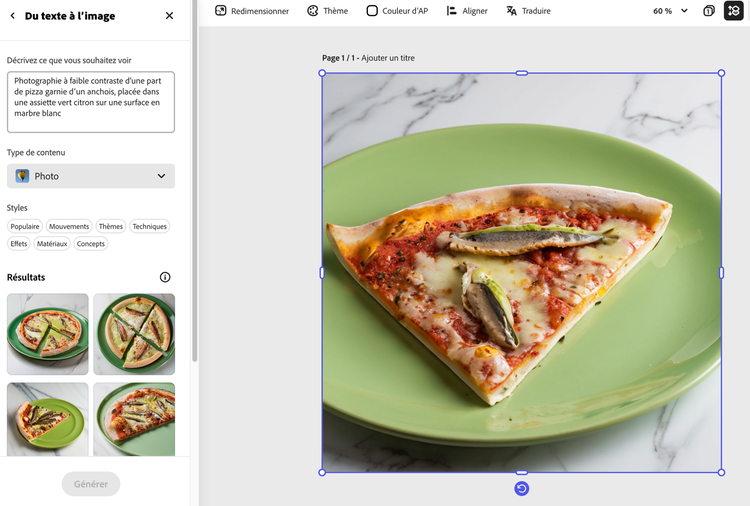This screenshot has width=750, height=506.
Task: Click the left-middle edge handle of the image
Action: point(322,273)
